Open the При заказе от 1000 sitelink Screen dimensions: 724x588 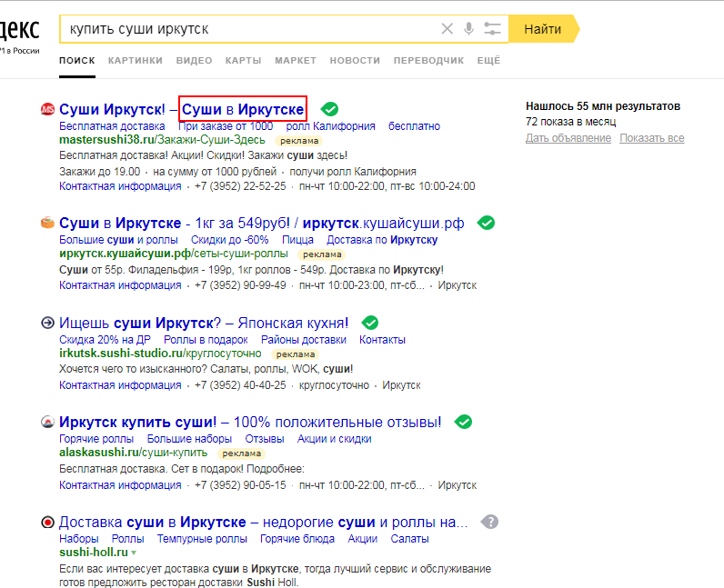pos(226,126)
